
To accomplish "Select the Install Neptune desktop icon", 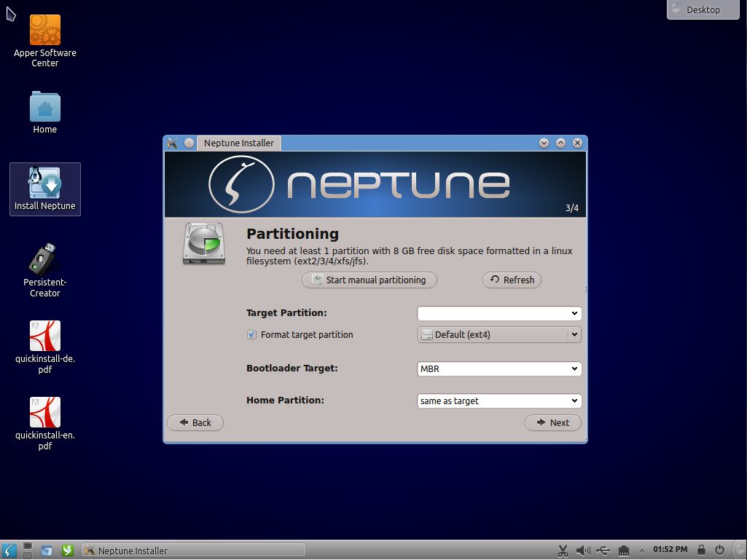I will click(44, 189).
